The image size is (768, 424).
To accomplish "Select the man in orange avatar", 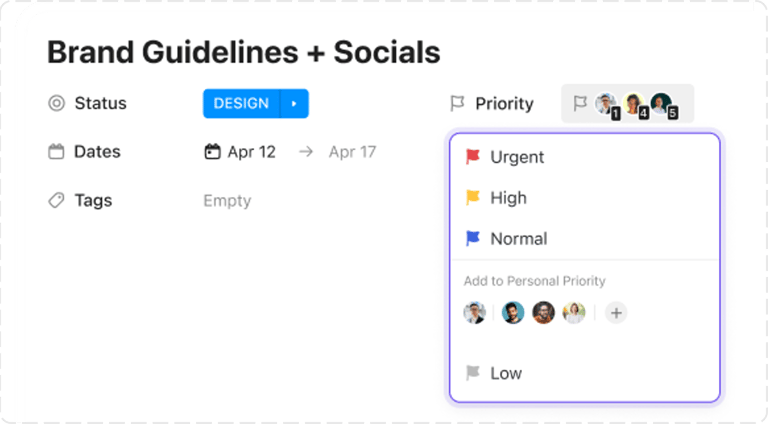I will (x=543, y=313).
